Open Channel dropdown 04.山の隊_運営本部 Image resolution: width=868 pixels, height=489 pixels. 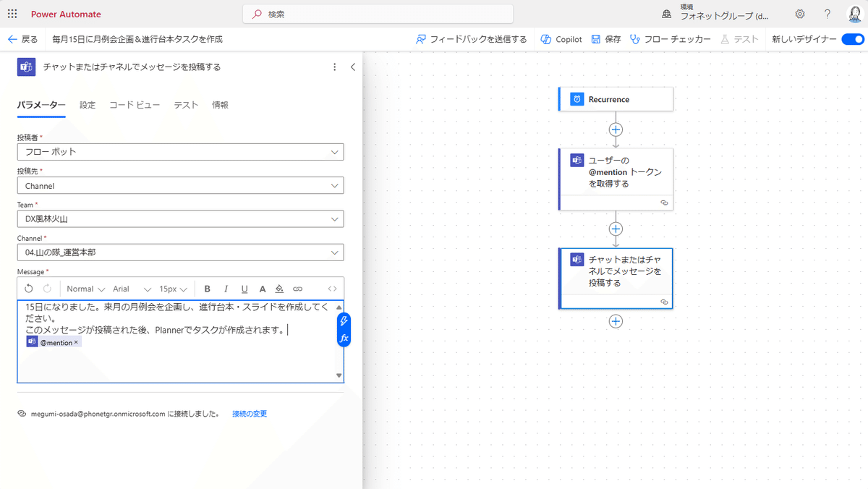[x=180, y=252]
